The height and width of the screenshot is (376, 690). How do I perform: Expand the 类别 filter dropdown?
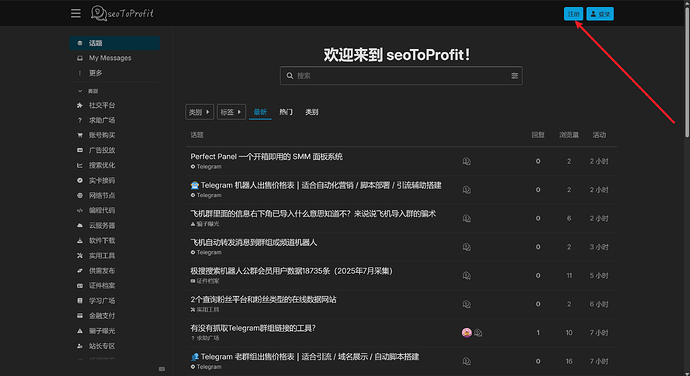(199, 112)
